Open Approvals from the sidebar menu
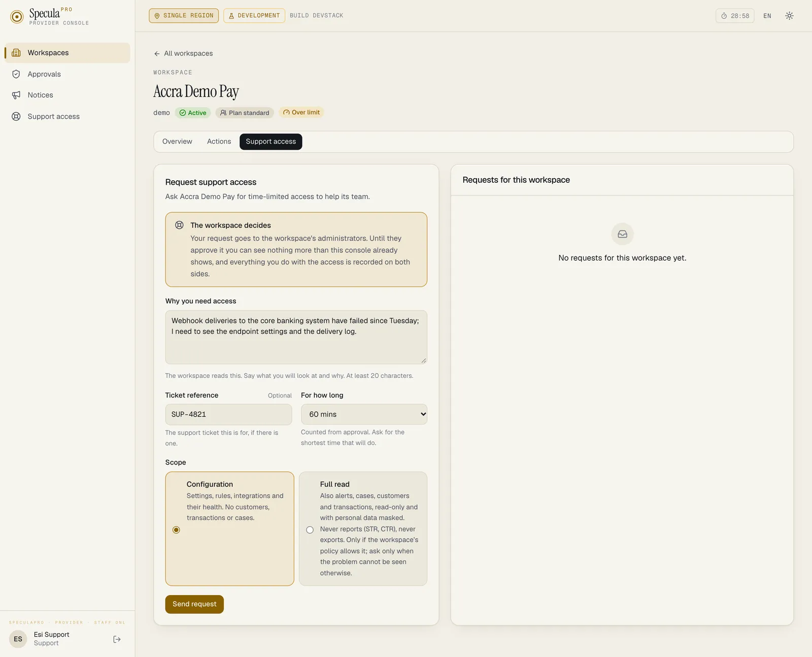 tap(67, 74)
